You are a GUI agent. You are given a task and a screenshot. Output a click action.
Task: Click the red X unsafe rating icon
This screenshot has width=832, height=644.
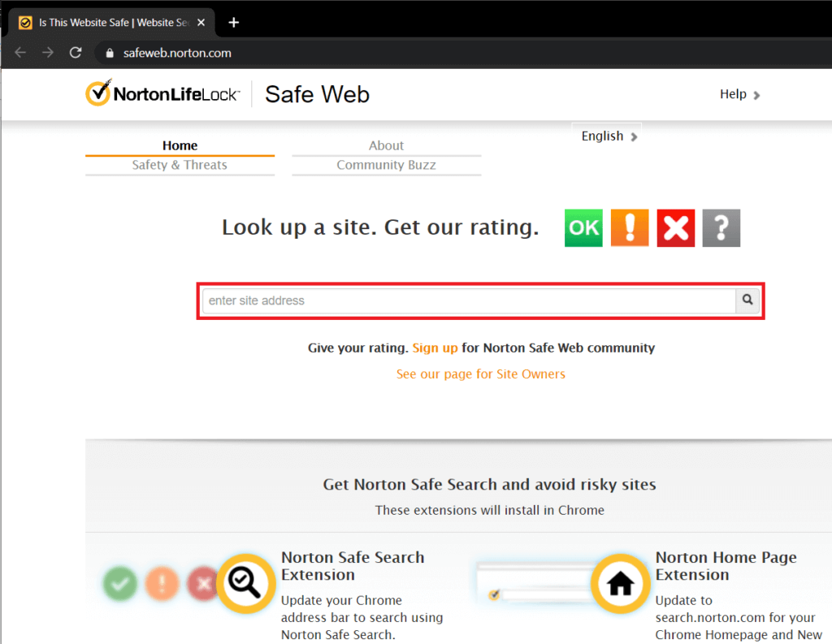675,228
